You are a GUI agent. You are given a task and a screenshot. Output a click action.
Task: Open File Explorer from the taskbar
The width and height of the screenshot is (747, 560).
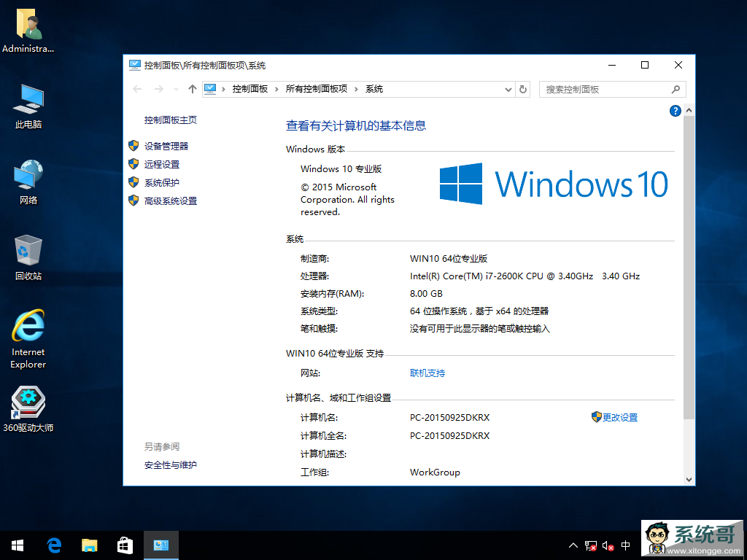pyautogui.click(x=90, y=545)
